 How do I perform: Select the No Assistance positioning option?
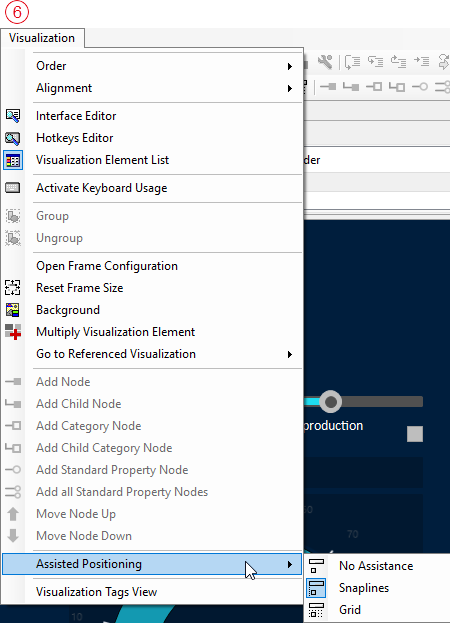[376, 566]
